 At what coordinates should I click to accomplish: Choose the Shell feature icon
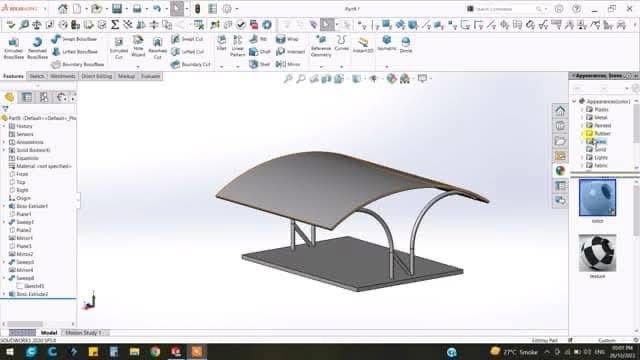pyautogui.click(x=260, y=64)
